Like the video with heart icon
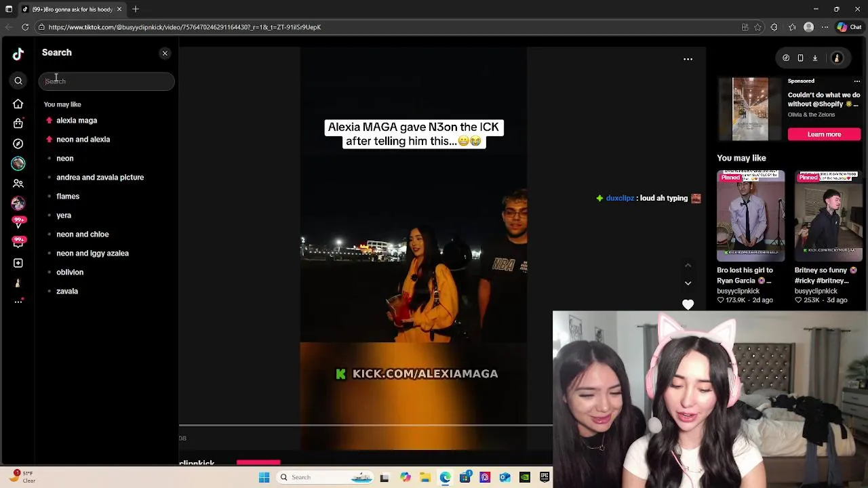The image size is (868, 488). click(688, 305)
